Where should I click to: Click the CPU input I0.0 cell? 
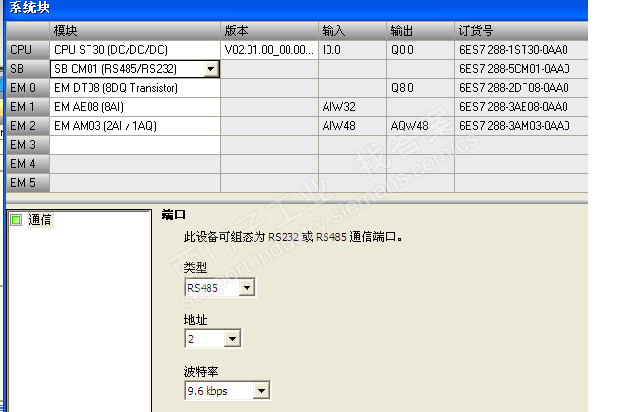352,50
